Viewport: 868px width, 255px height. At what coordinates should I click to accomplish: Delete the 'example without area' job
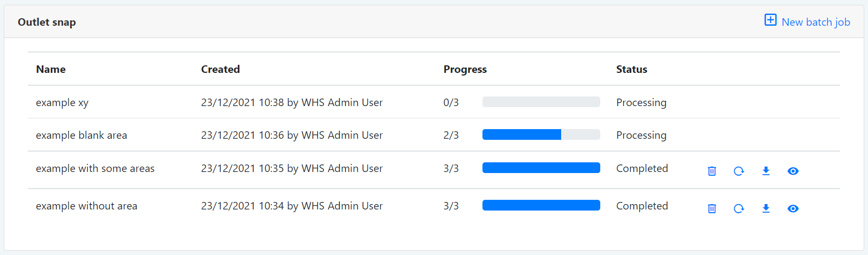click(x=712, y=208)
